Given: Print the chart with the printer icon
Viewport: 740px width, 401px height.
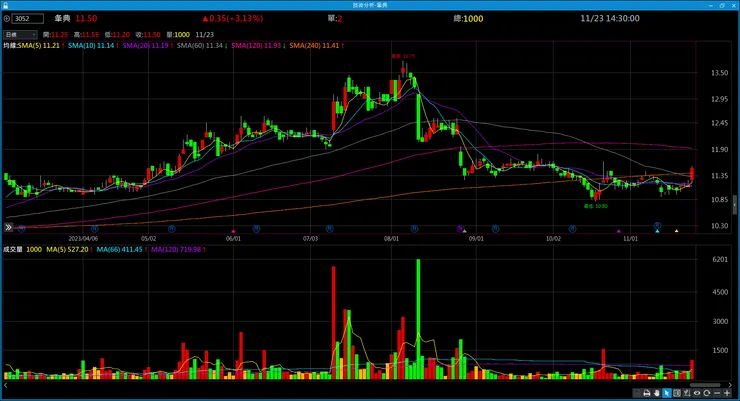Looking at the screenshot, I should click(x=647, y=393).
